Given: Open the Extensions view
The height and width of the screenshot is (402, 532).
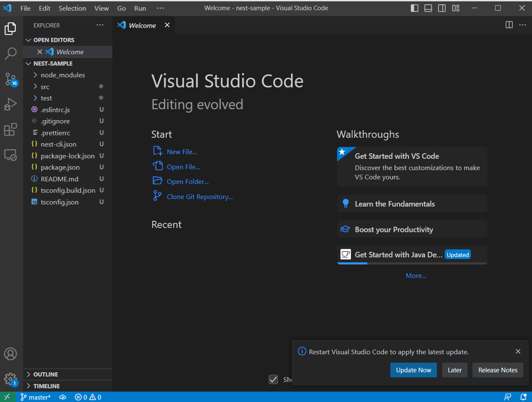Looking at the screenshot, I should click(11, 129).
